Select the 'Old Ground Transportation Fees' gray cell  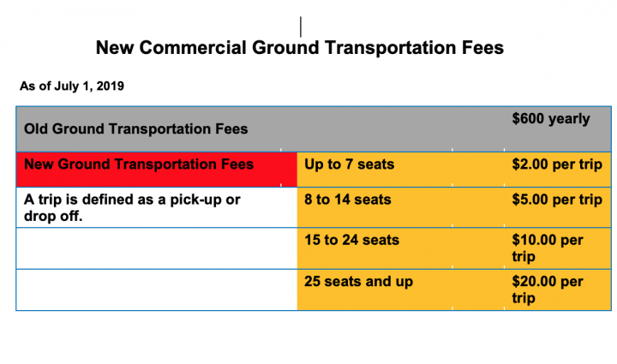click(136, 128)
